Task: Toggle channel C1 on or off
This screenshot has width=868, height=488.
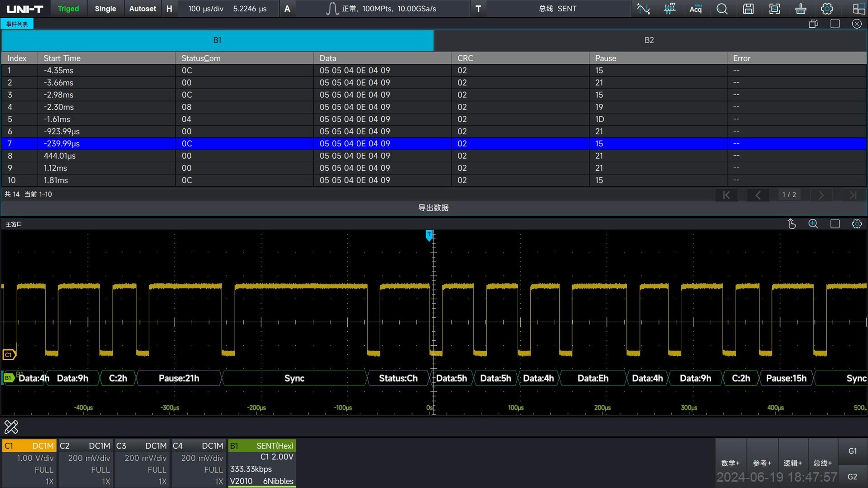Action: pos(29,446)
